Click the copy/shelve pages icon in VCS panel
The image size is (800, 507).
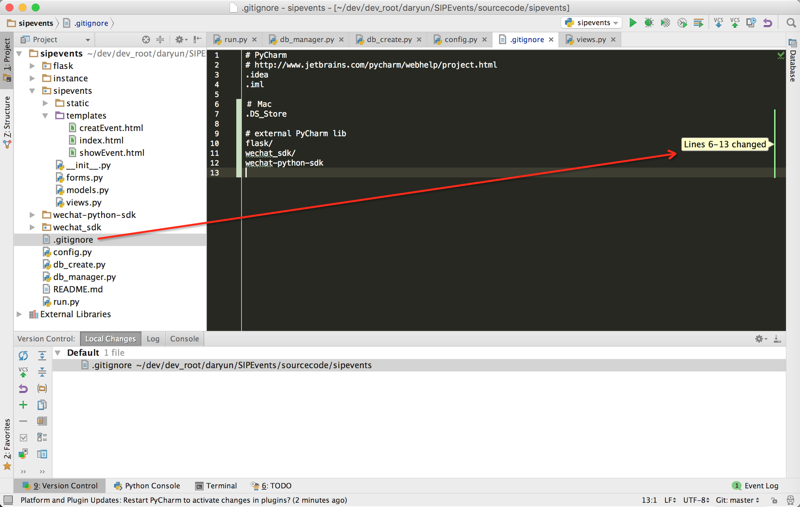(42, 405)
